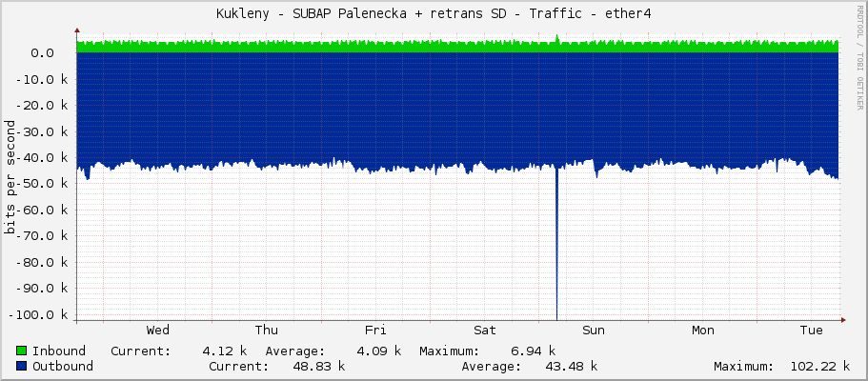Screen dimensions: 868x381
Task: Click the -20.0 k y-axis label
Action: 42,105
